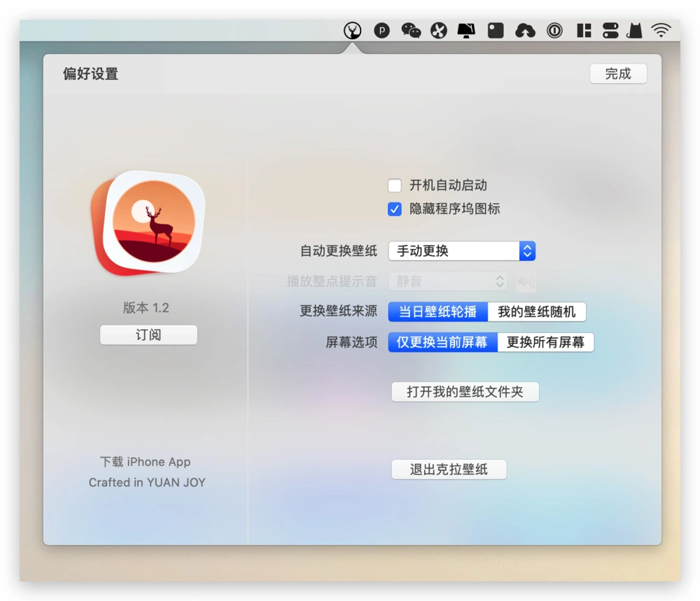This screenshot has width=700, height=601.
Task: Select 当日壁纸轮播 wallpaper source
Action: [x=438, y=311]
